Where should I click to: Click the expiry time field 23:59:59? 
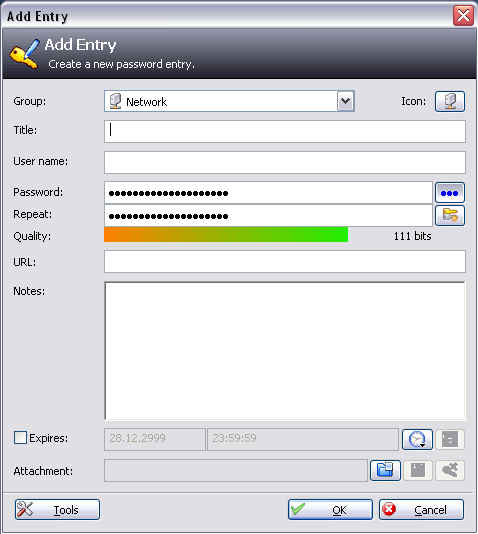303,439
